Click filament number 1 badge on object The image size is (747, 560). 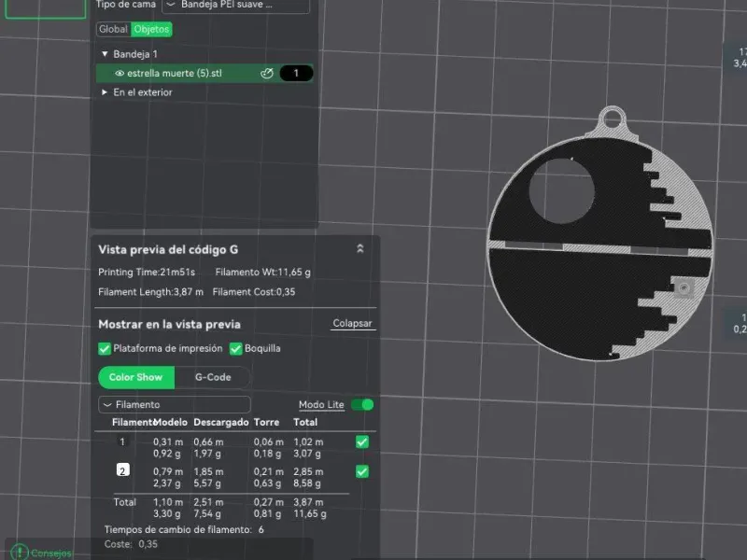tap(296, 74)
